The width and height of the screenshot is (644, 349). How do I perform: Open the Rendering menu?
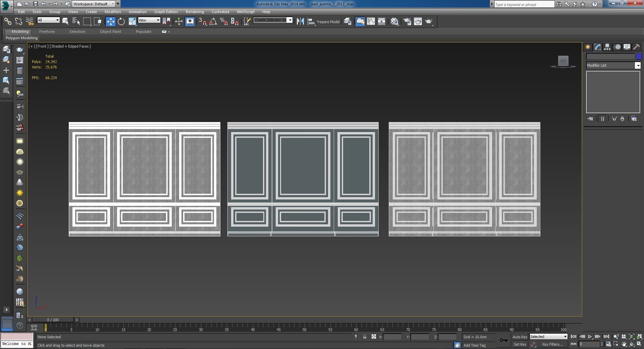pyautogui.click(x=195, y=12)
